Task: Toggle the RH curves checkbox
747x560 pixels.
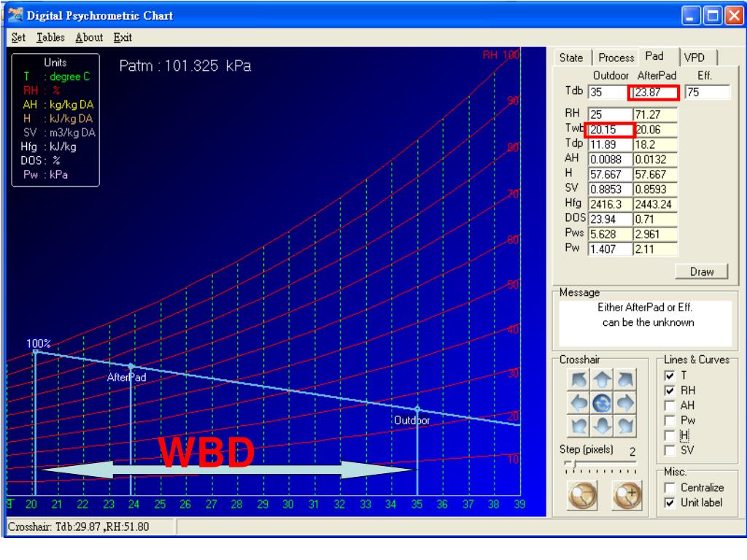Action: point(670,391)
